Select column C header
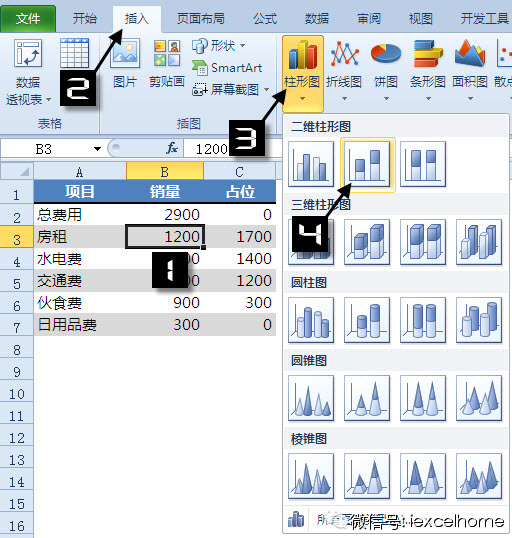The height and width of the screenshot is (538, 512). [x=240, y=171]
